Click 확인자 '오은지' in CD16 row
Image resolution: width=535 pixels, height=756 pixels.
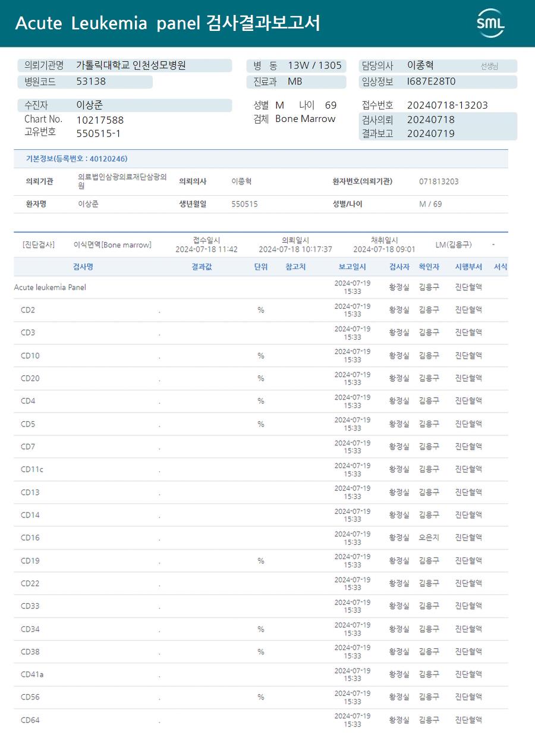click(x=429, y=538)
